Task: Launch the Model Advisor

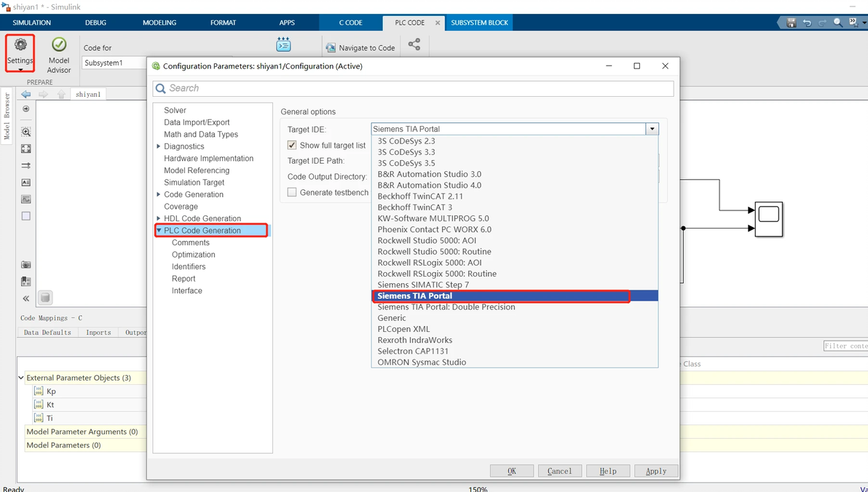Action: pos(59,55)
